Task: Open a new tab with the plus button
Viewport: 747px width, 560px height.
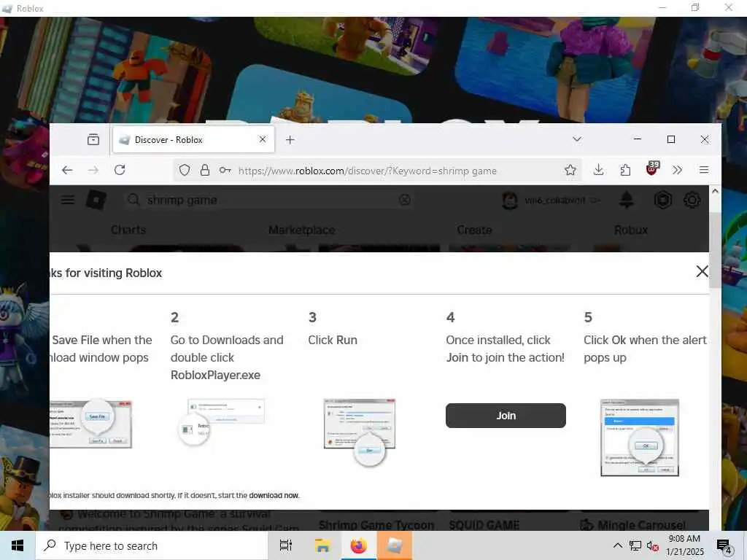Action: click(x=290, y=139)
